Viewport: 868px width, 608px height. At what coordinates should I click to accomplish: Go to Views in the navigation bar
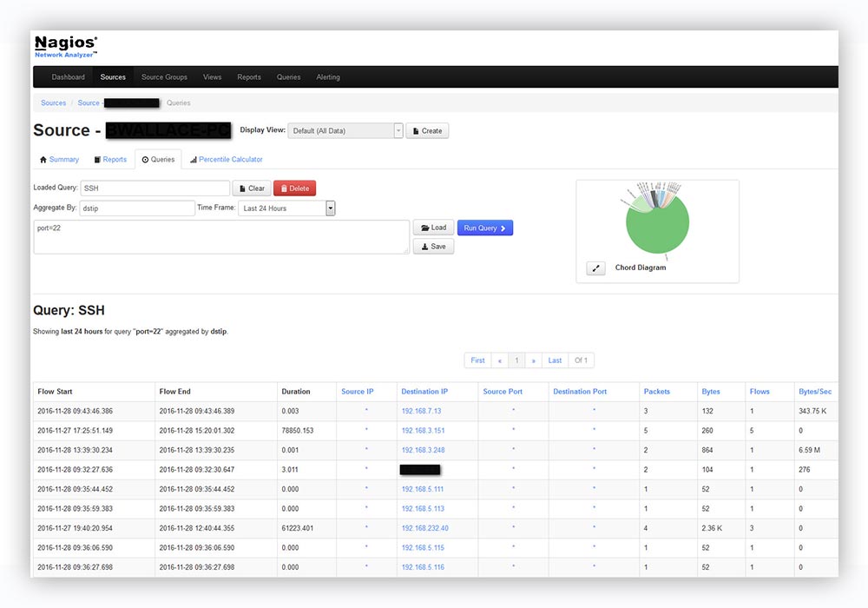click(x=212, y=77)
